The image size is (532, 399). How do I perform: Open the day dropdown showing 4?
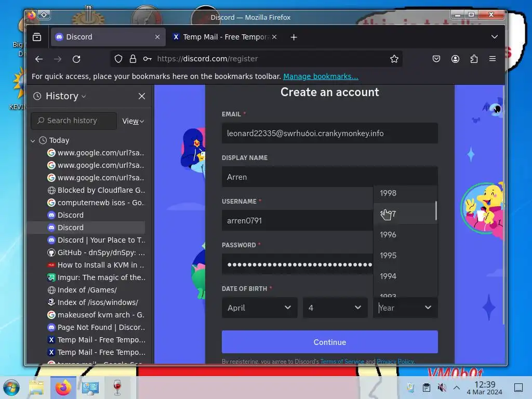tap(335, 308)
